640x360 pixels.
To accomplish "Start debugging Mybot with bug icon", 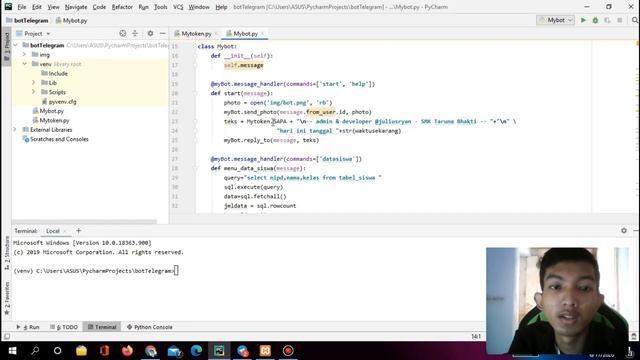I will [596, 20].
